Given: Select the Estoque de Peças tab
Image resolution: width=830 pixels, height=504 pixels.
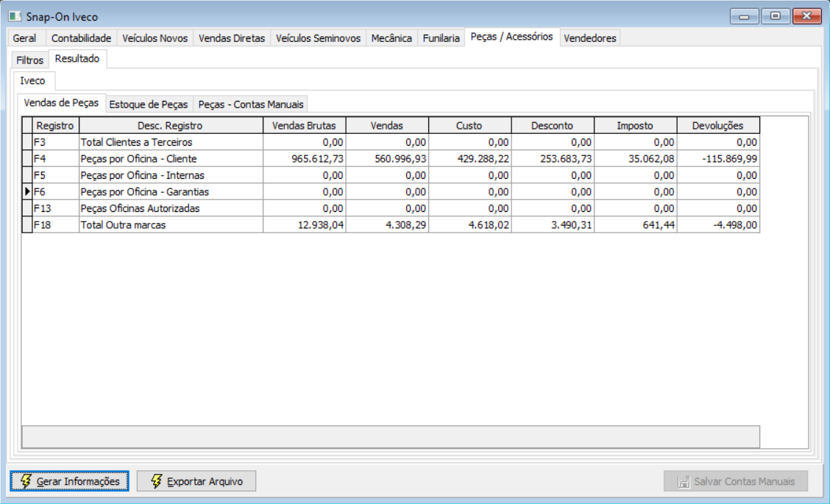Looking at the screenshot, I should [149, 104].
